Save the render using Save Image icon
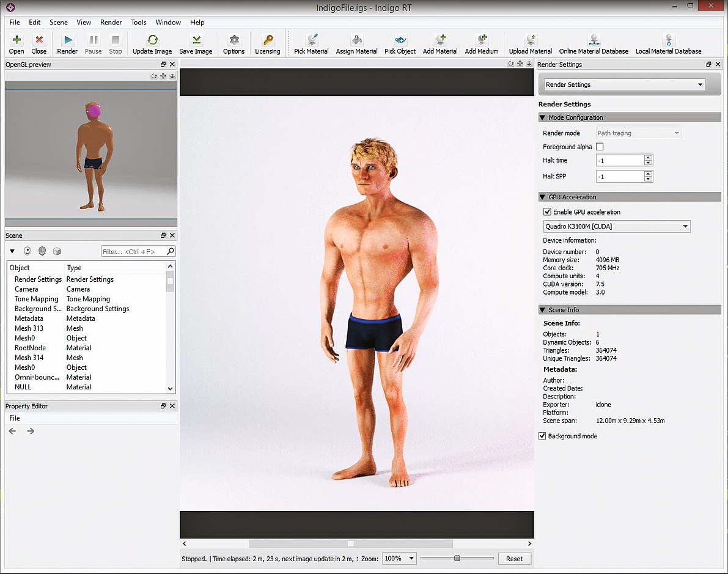 pos(196,44)
